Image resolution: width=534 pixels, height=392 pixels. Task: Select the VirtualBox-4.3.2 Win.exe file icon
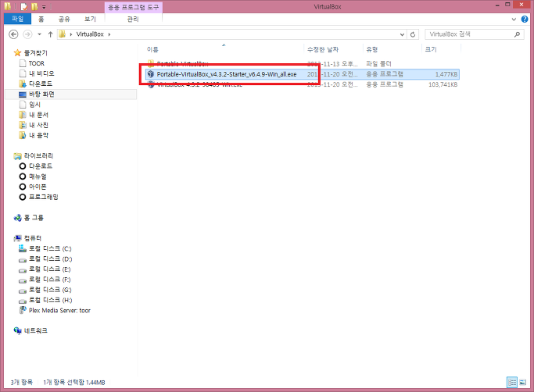151,85
